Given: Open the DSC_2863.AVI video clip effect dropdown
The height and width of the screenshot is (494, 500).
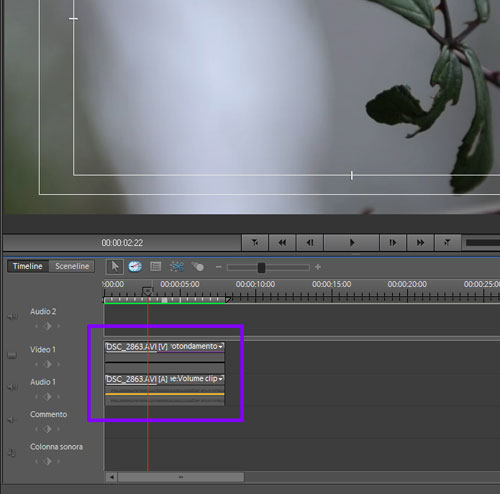Looking at the screenshot, I should click(x=221, y=347).
